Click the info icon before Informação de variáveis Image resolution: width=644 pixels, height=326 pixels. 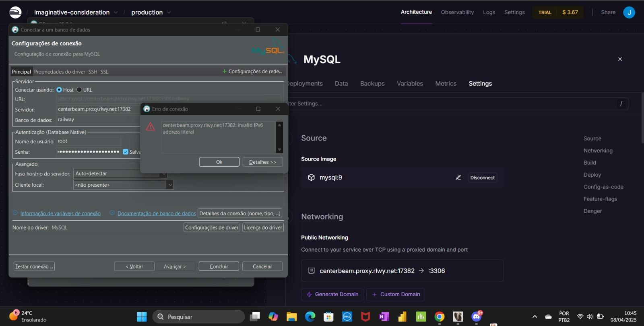pyautogui.click(x=15, y=213)
